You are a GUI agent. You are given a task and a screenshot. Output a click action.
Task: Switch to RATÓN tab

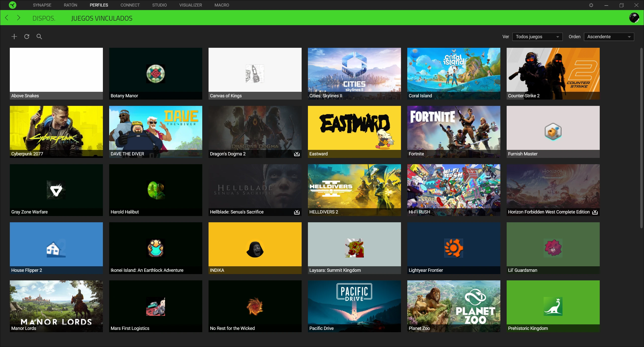tap(70, 5)
